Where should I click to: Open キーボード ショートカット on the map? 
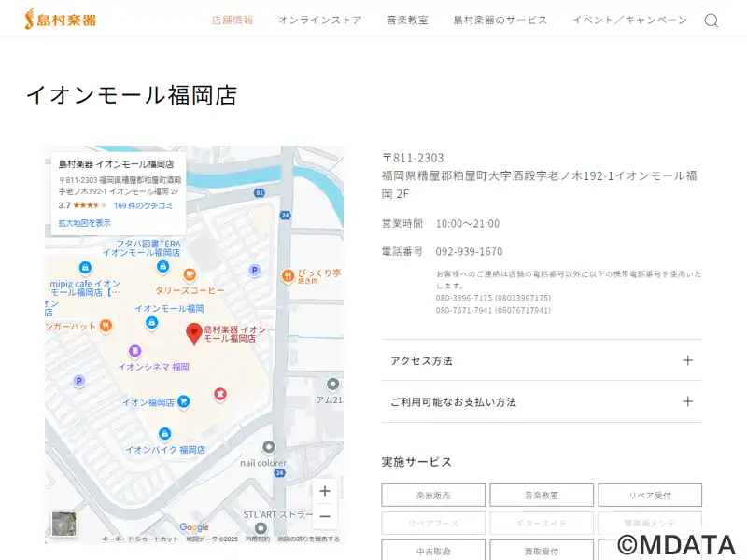click(x=141, y=539)
